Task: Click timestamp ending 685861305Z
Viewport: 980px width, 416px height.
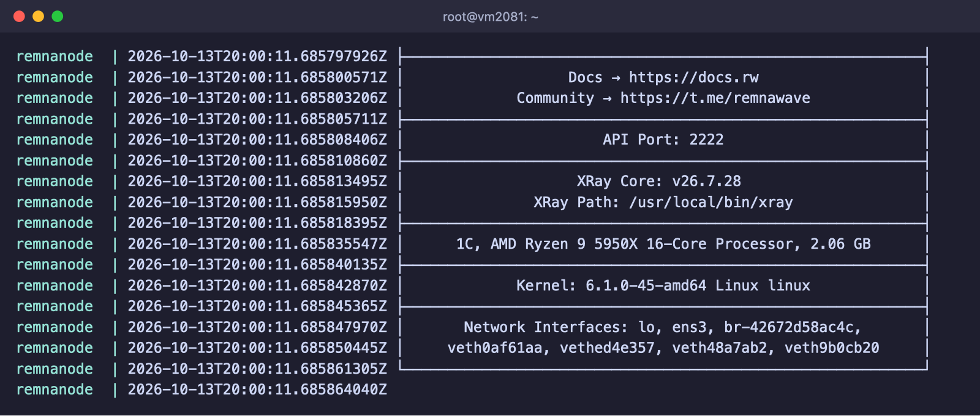Action: [257, 369]
